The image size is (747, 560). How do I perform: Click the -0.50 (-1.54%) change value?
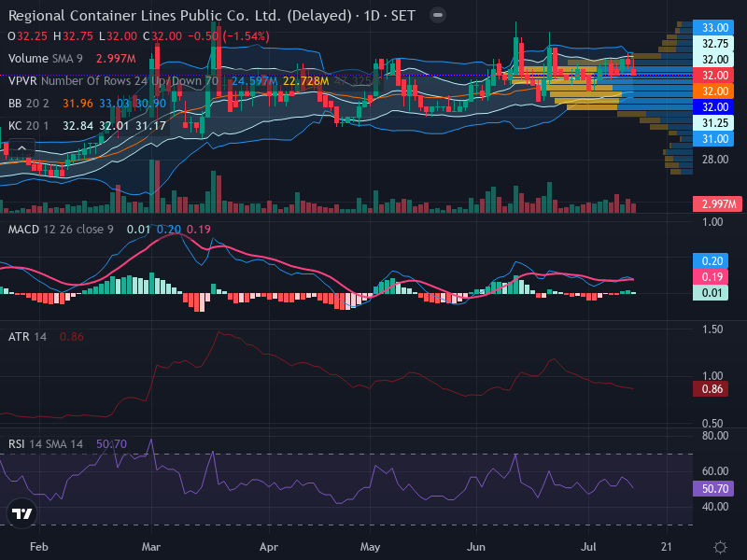click(229, 36)
